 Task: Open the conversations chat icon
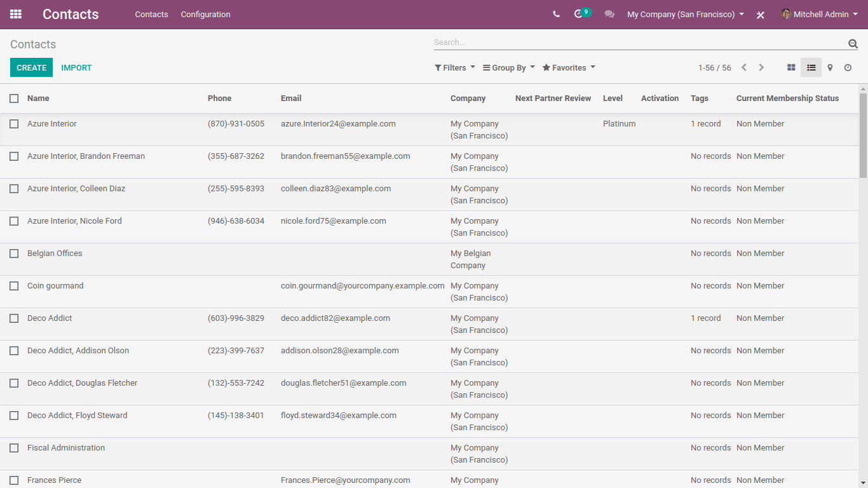click(609, 14)
